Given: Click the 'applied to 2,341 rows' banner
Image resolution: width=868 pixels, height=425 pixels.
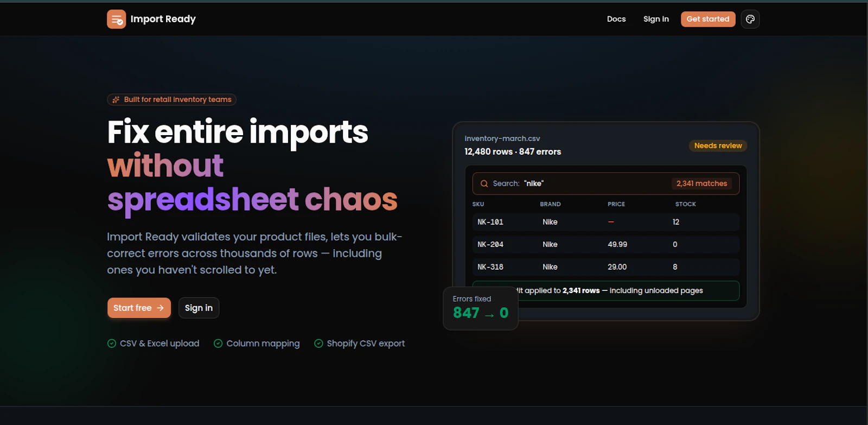Looking at the screenshot, I should click(x=605, y=291).
